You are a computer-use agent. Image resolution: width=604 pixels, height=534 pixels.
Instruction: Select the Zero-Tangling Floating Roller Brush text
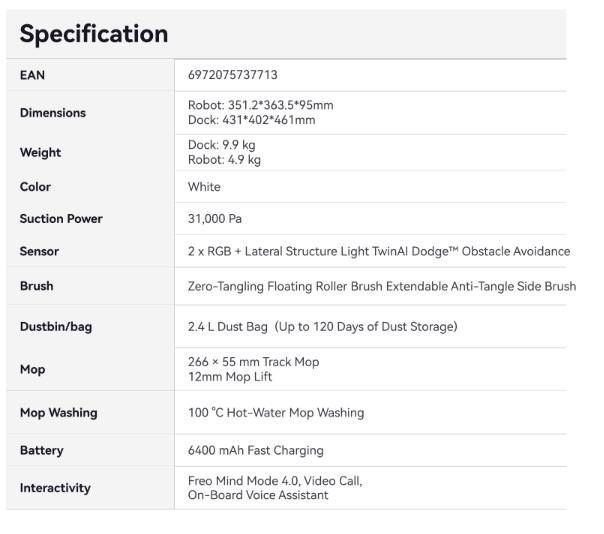click(x=285, y=286)
